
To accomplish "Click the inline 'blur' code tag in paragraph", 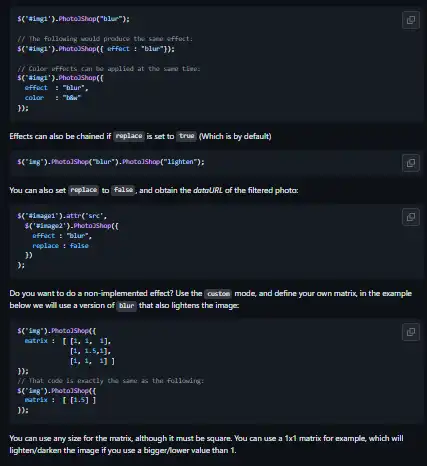I will pyautogui.click(x=127, y=306).
